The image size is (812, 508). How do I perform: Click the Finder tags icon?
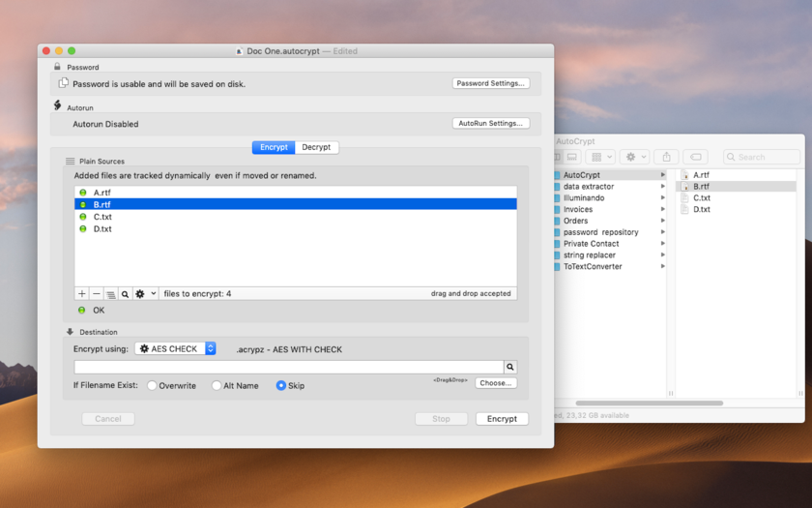(695, 157)
